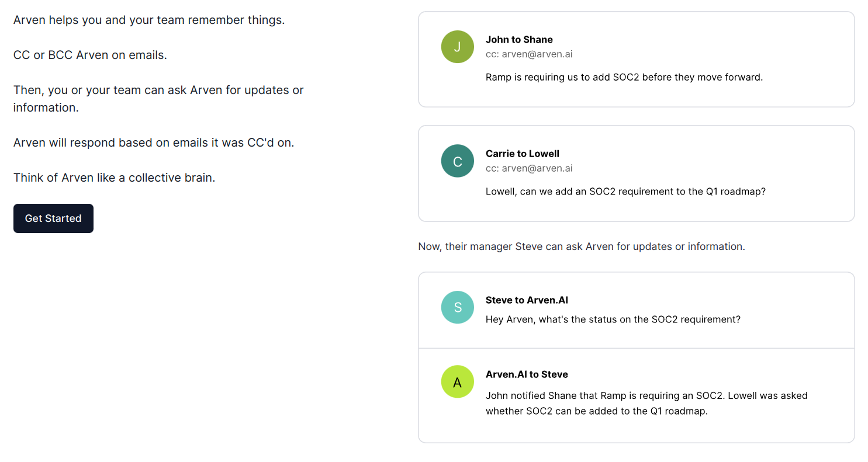Click Arven's summary reply about SOC2
The height and width of the screenshot is (462, 868).
pos(646,403)
